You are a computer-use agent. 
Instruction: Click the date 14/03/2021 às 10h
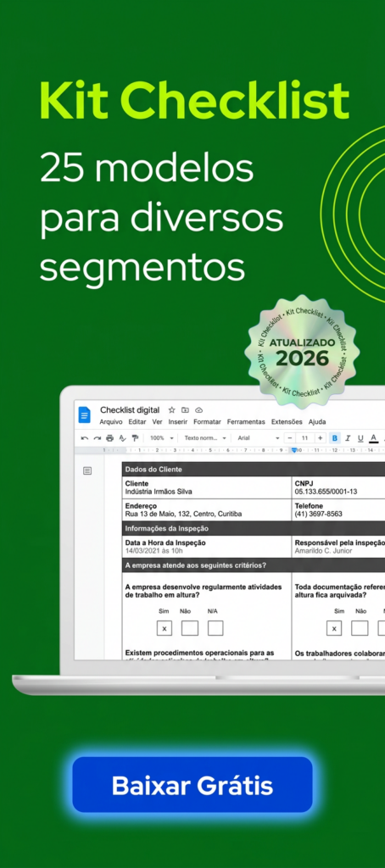(154, 551)
